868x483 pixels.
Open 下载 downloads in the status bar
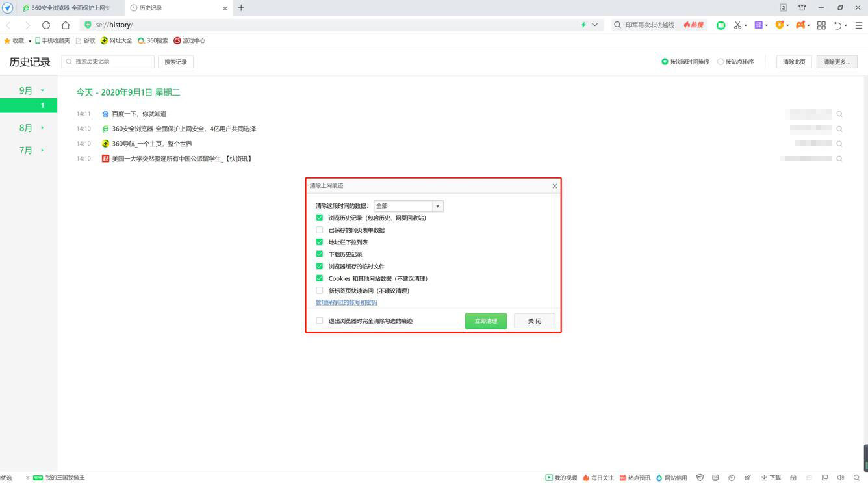[771, 478]
